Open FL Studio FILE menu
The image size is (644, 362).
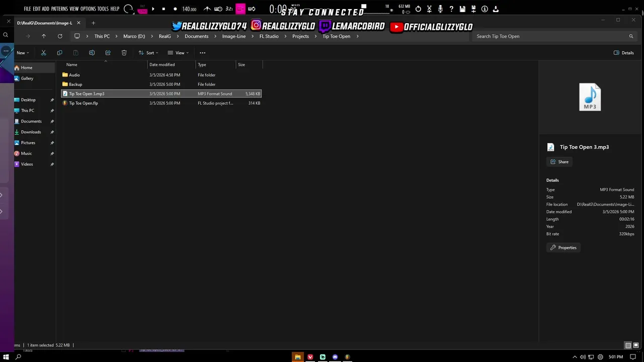(x=27, y=9)
